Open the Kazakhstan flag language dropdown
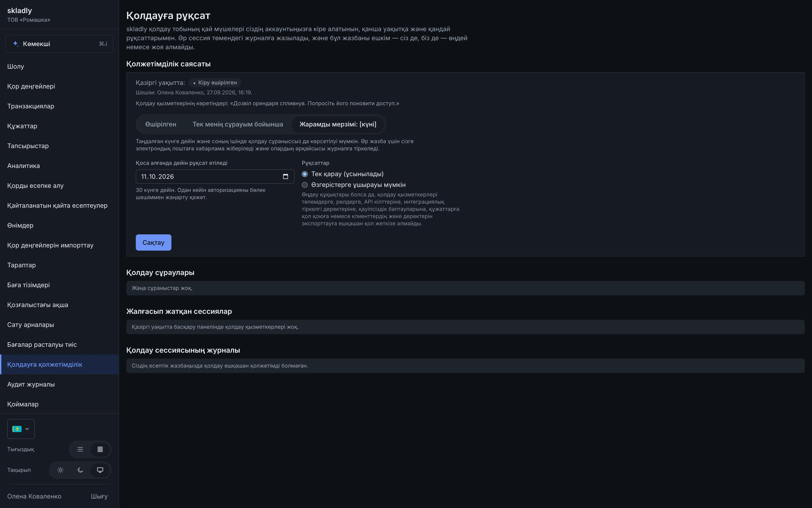 21,429
